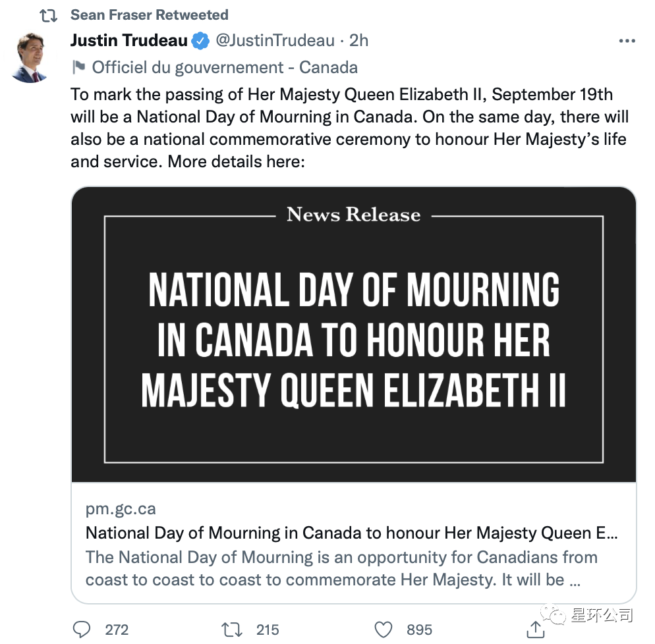Open the Justin Trudeau display name

pyautogui.click(x=129, y=41)
